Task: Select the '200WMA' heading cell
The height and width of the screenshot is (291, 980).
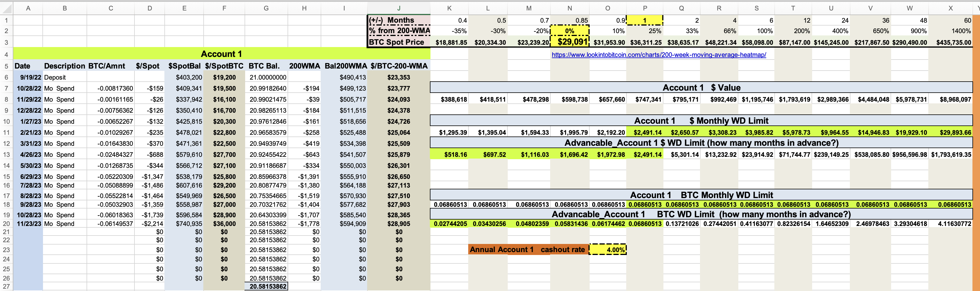Action: [x=304, y=66]
